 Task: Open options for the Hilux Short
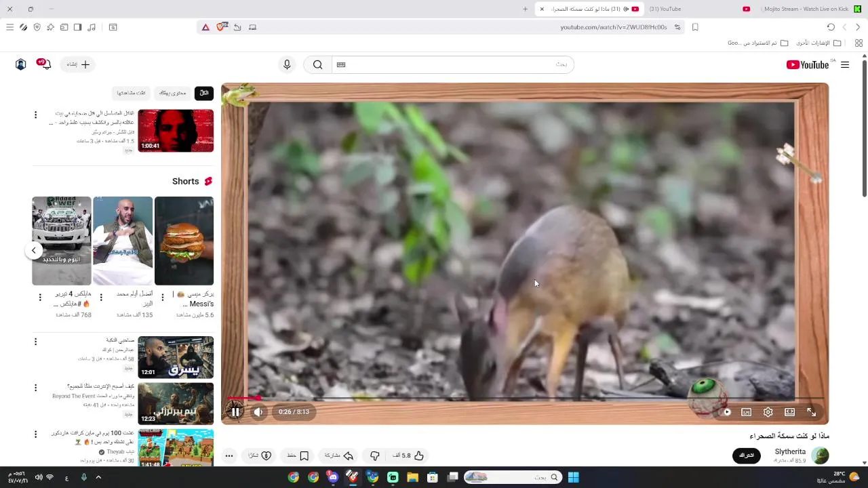click(x=40, y=297)
